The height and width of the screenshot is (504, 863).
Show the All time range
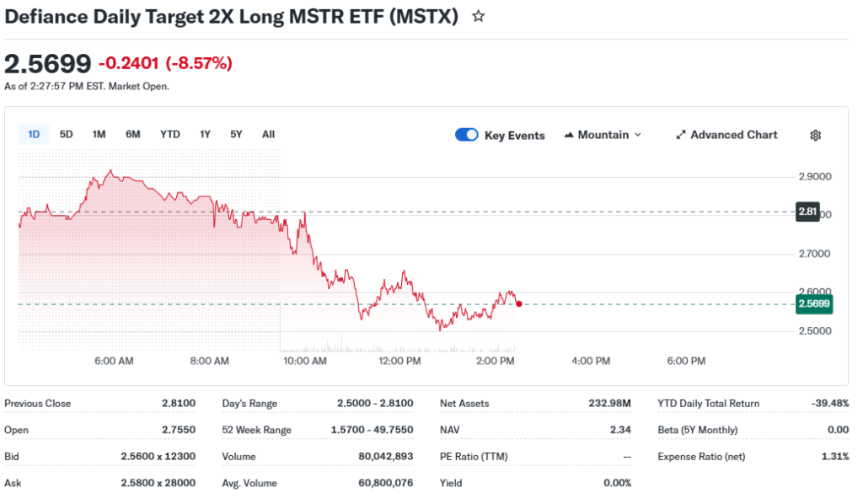click(x=268, y=134)
